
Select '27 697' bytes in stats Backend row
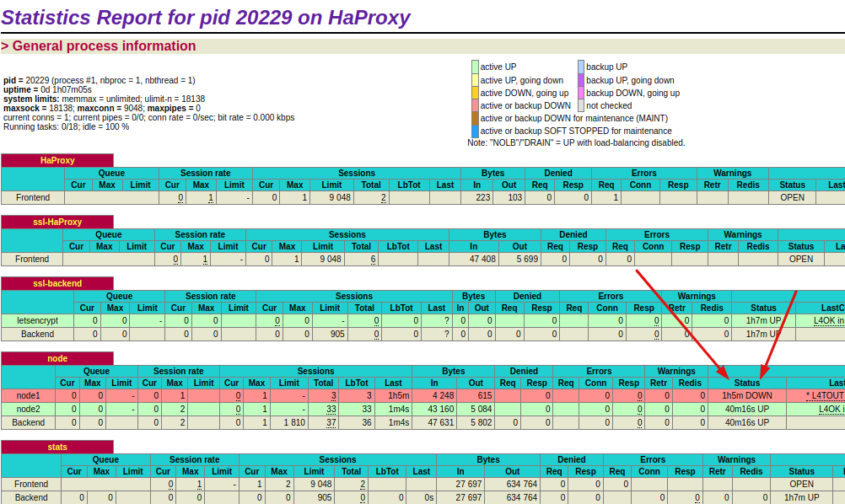468,497
